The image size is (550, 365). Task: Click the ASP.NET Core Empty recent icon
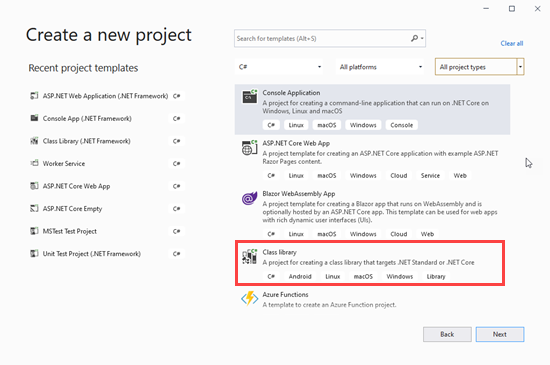pyautogui.click(x=34, y=209)
